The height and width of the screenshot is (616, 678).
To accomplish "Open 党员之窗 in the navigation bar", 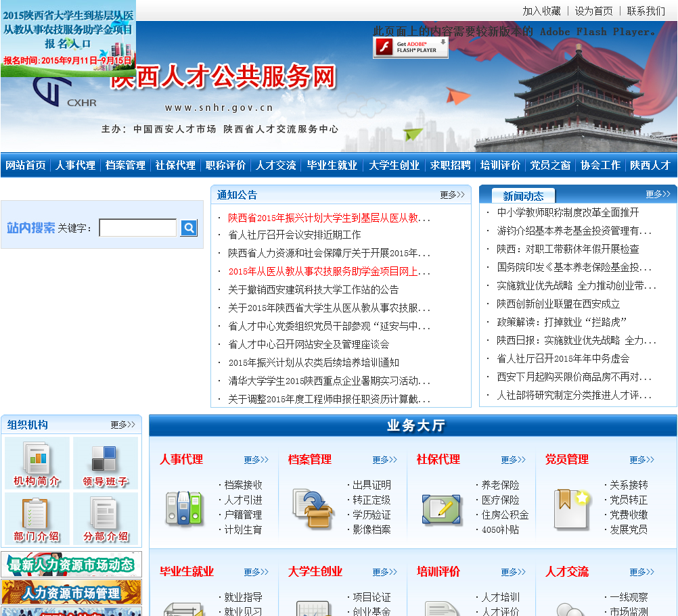I will click(x=550, y=165).
